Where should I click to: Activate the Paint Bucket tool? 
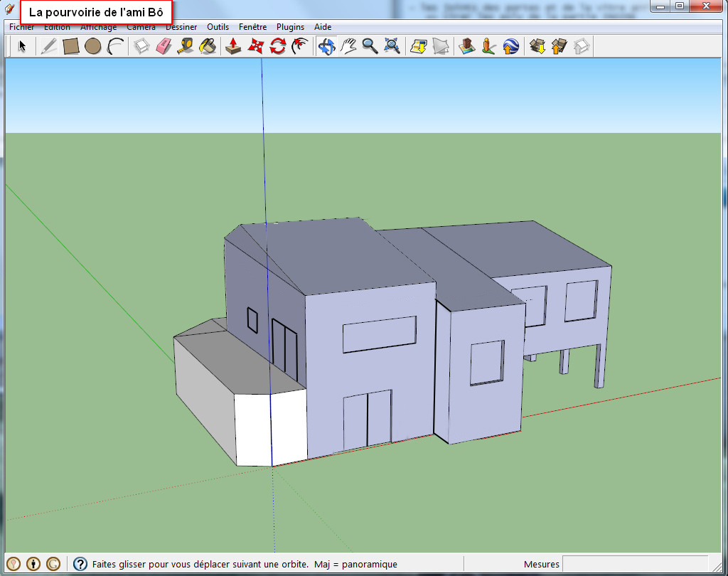pyautogui.click(x=208, y=46)
